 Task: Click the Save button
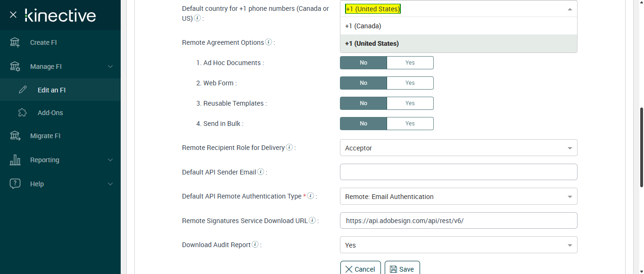click(x=402, y=269)
